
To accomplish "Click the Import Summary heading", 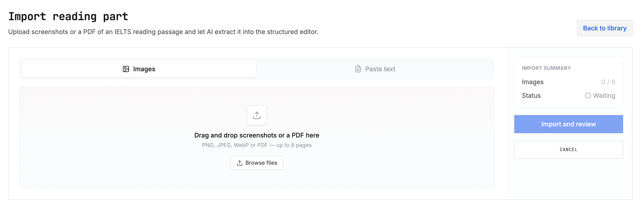I will pos(546,68).
